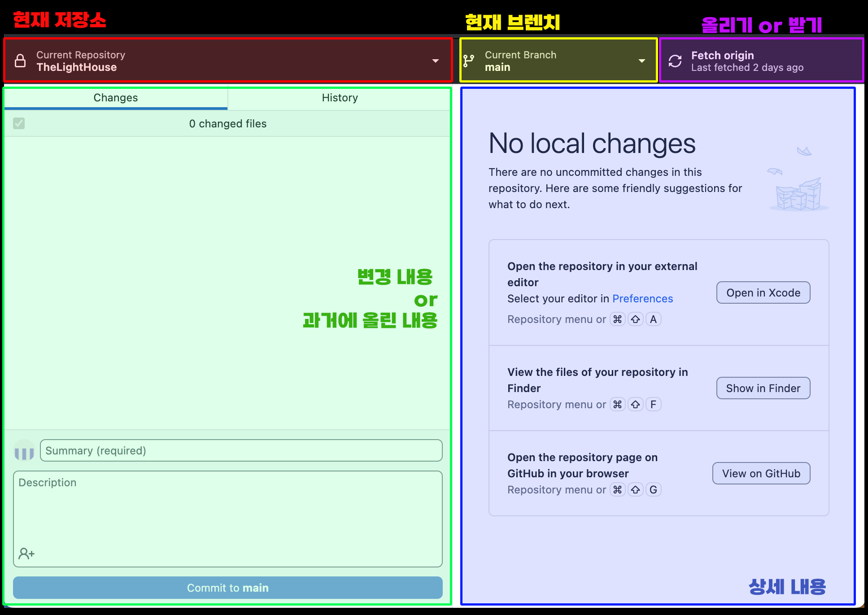Expand the Current Branch dropdown arrow

coord(641,61)
